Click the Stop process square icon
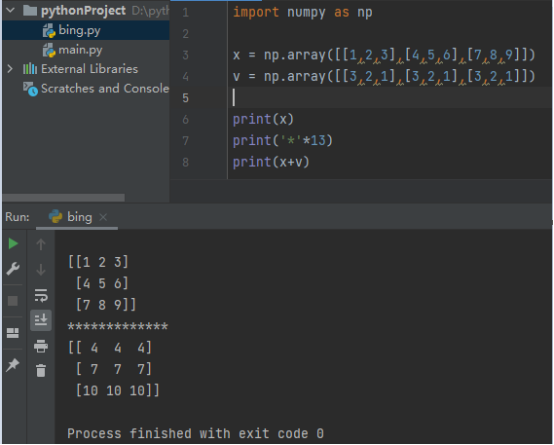The height and width of the screenshot is (445, 554). click(x=13, y=301)
